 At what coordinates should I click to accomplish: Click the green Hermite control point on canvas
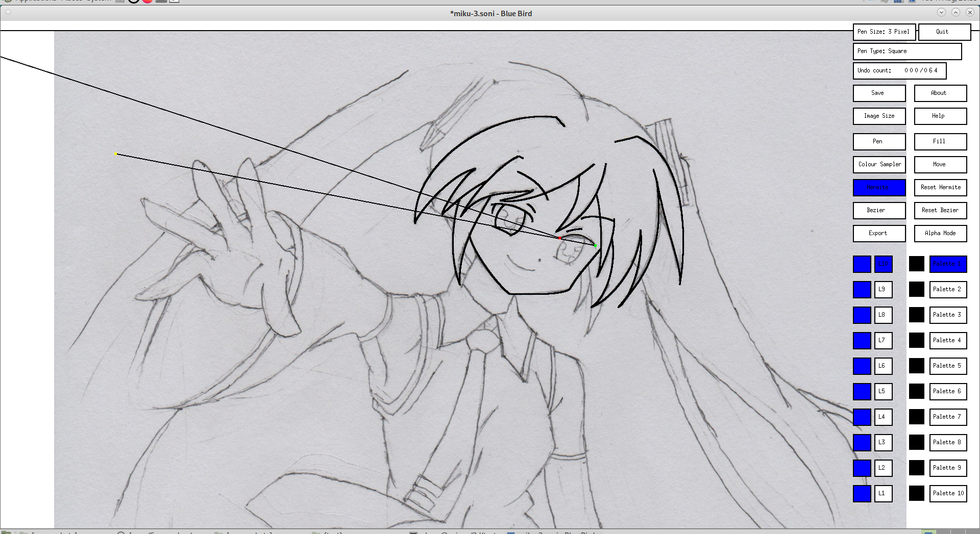click(x=595, y=246)
